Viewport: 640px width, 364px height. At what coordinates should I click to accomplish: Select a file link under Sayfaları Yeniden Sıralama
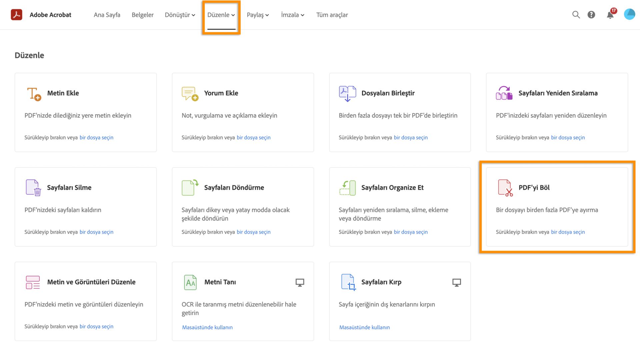coord(568,137)
